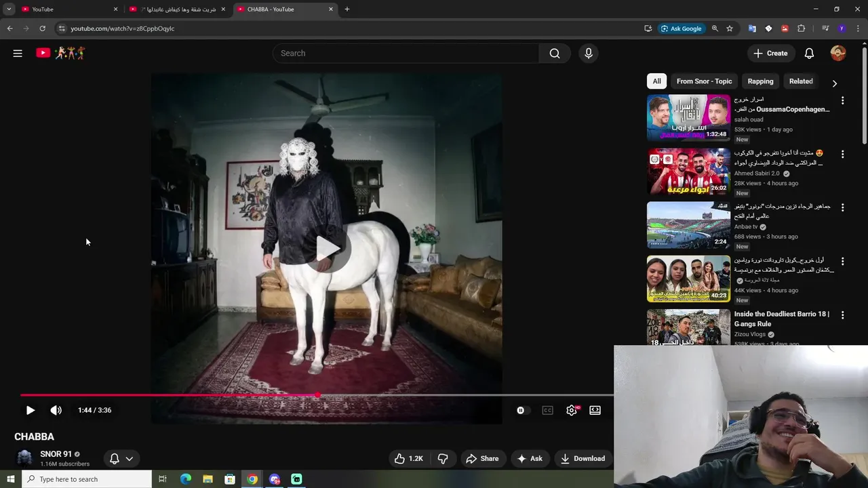Select the Related filter chip
868x488 pixels.
pyautogui.click(x=801, y=81)
